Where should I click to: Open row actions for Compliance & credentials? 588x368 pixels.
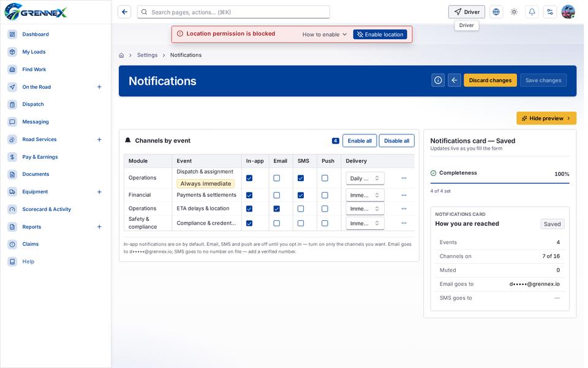404,223
